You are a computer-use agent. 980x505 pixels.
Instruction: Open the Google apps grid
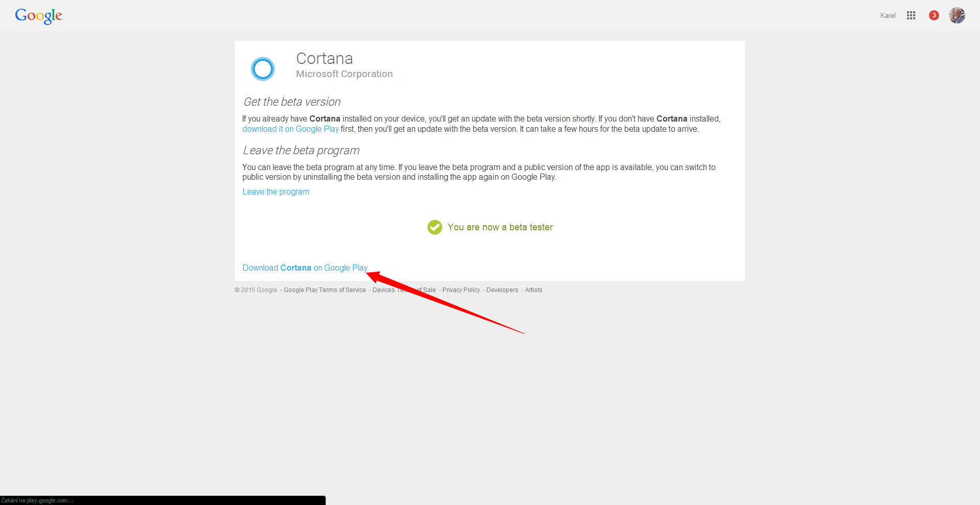point(911,15)
